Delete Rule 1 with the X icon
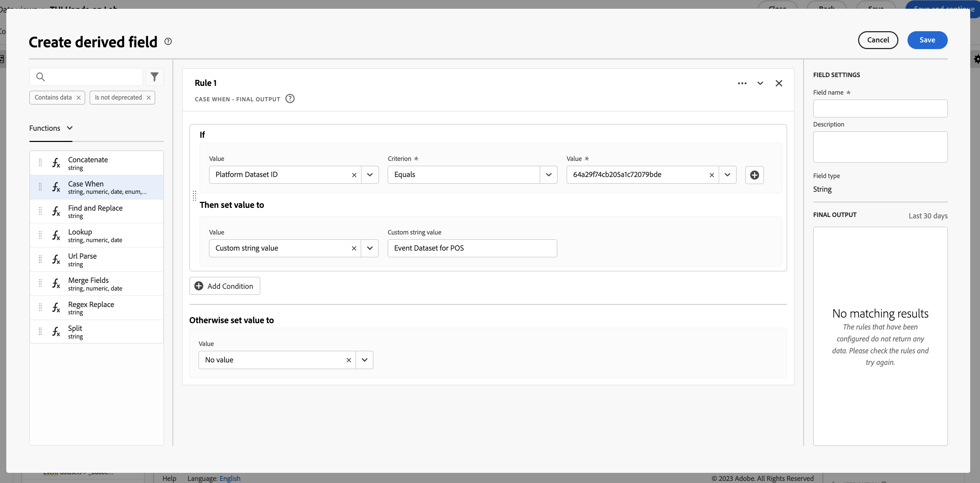 point(779,83)
